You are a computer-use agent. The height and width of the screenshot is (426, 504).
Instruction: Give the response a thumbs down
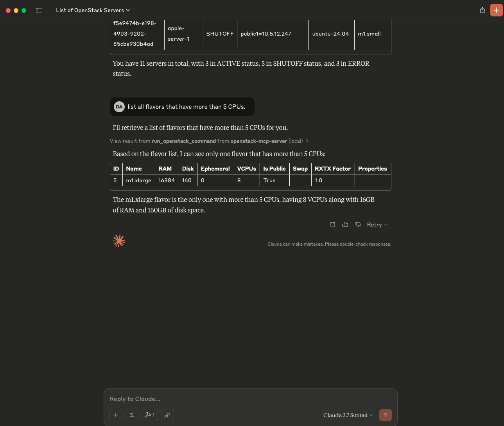358,225
